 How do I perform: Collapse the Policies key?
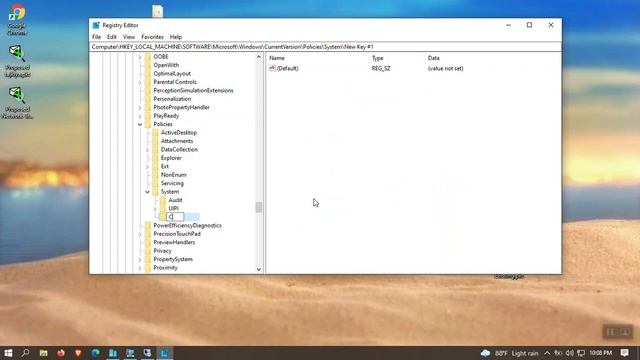[140, 124]
